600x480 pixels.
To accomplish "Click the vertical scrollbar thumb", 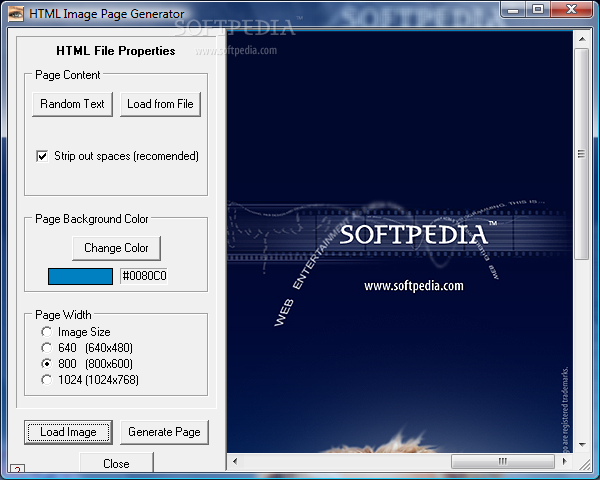I will click(582, 154).
